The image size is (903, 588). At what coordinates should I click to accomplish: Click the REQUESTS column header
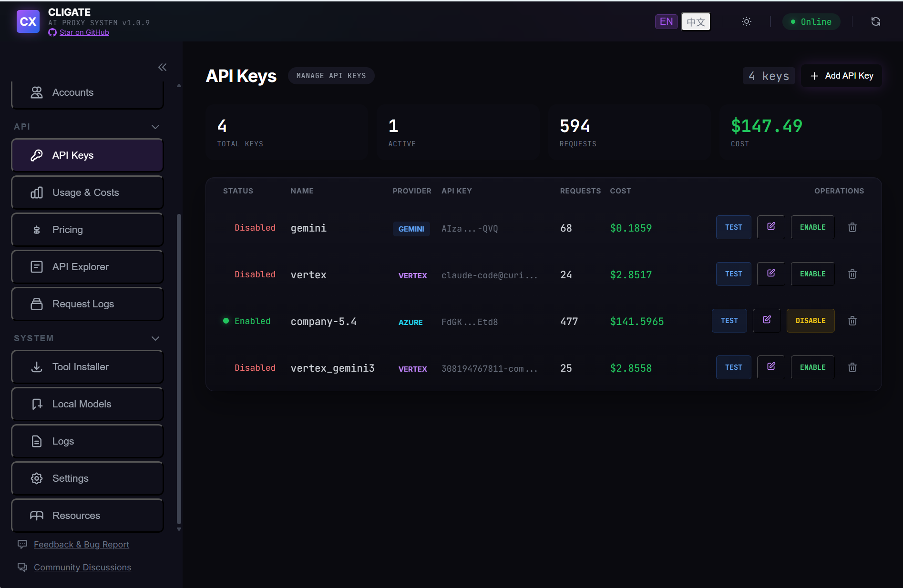click(580, 191)
